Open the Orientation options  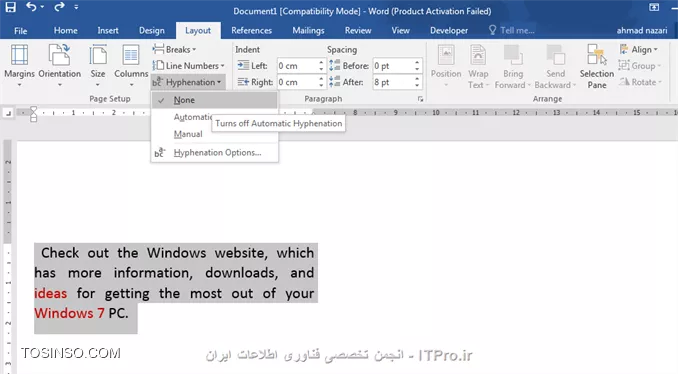click(60, 66)
